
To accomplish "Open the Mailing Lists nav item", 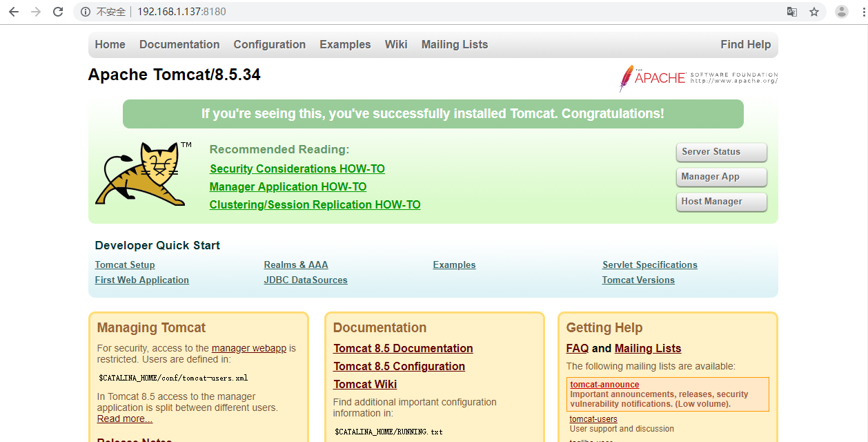I will [x=455, y=44].
